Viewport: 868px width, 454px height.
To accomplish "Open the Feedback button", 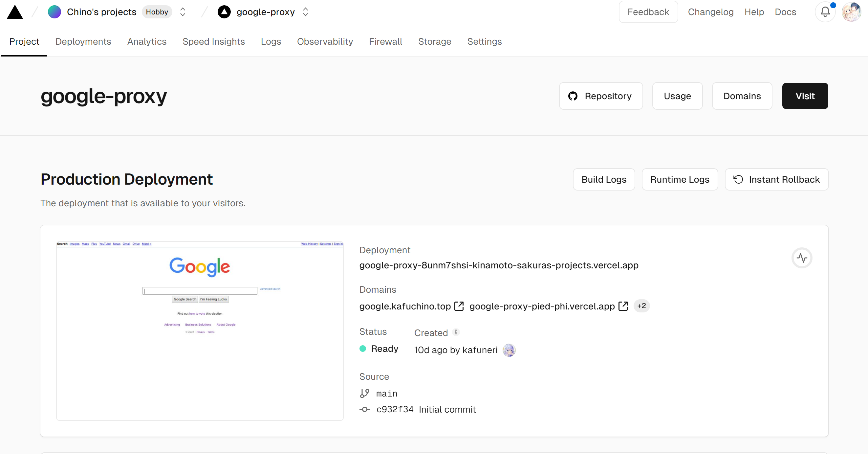I will coord(648,12).
